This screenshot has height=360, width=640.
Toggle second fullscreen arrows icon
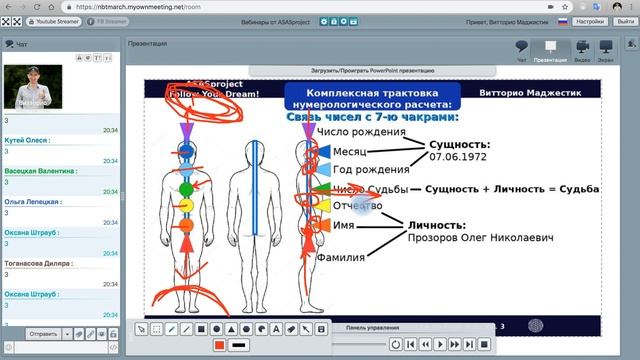pos(17,22)
